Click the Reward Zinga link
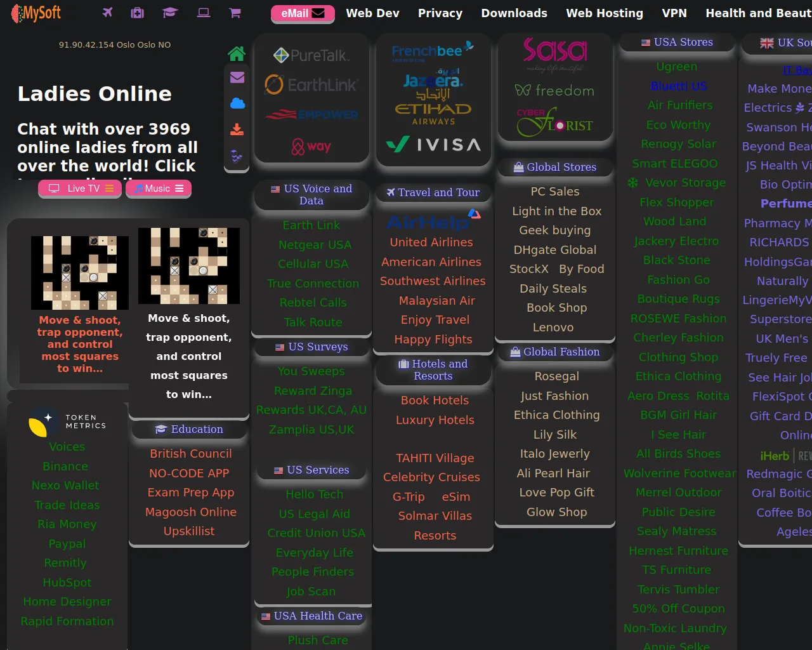The image size is (812, 650). (313, 391)
